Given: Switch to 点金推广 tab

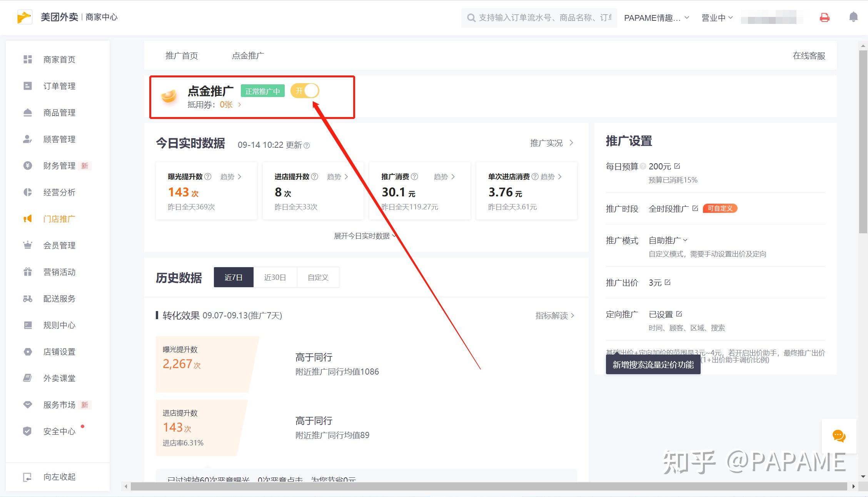Looking at the screenshot, I should click(248, 55).
